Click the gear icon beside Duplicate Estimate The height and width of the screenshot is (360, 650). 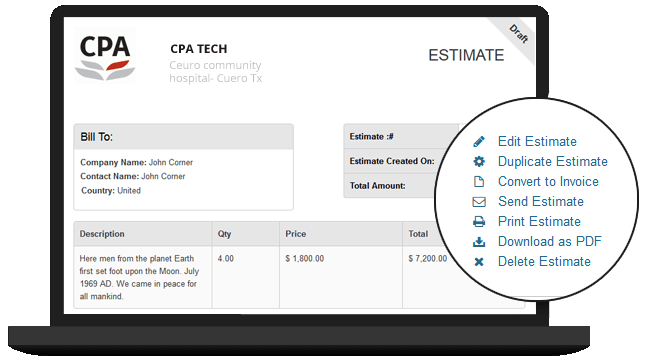[479, 161]
